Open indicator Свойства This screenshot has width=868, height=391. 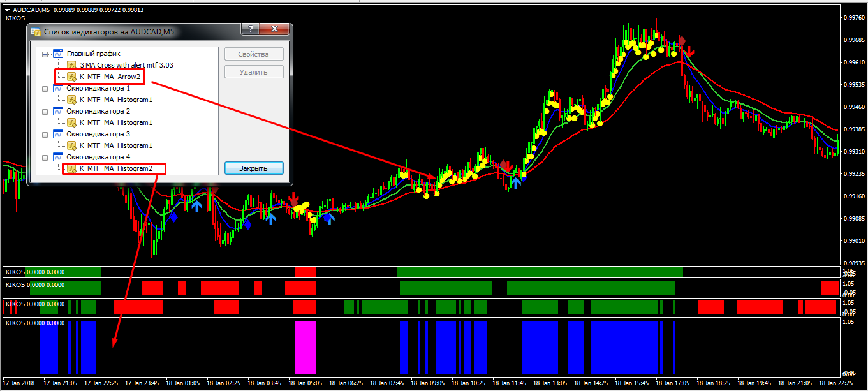[x=254, y=54]
